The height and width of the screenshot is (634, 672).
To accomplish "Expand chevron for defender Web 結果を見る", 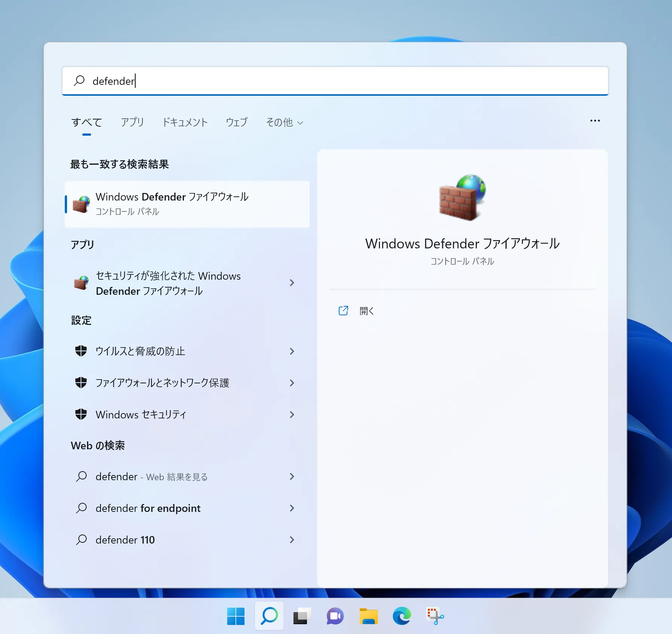I will pyautogui.click(x=292, y=476).
